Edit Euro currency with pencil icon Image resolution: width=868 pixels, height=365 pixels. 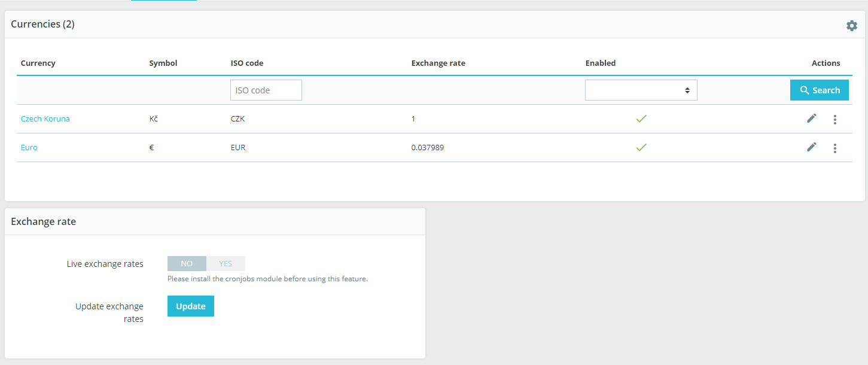click(811, 147)
